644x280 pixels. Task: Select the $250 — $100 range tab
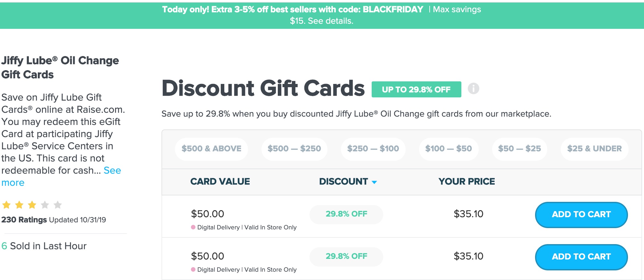(x=373, y=149)
